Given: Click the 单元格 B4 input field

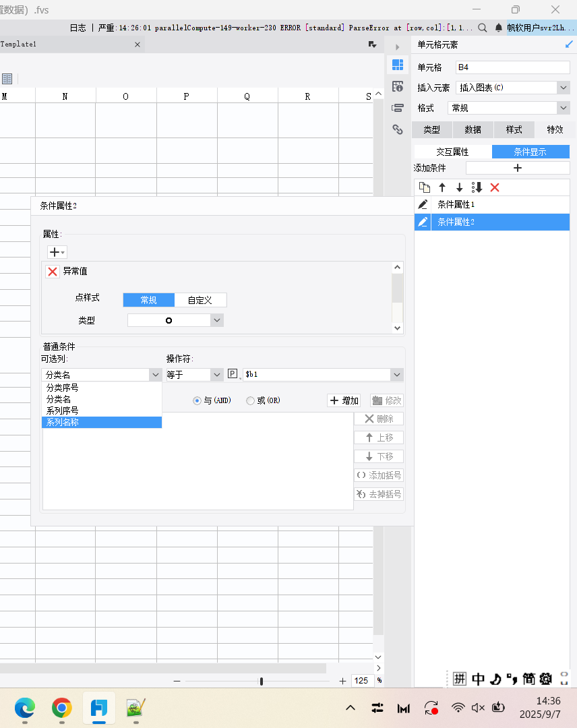Looking at the screenshot, I should tap(512, 67).
